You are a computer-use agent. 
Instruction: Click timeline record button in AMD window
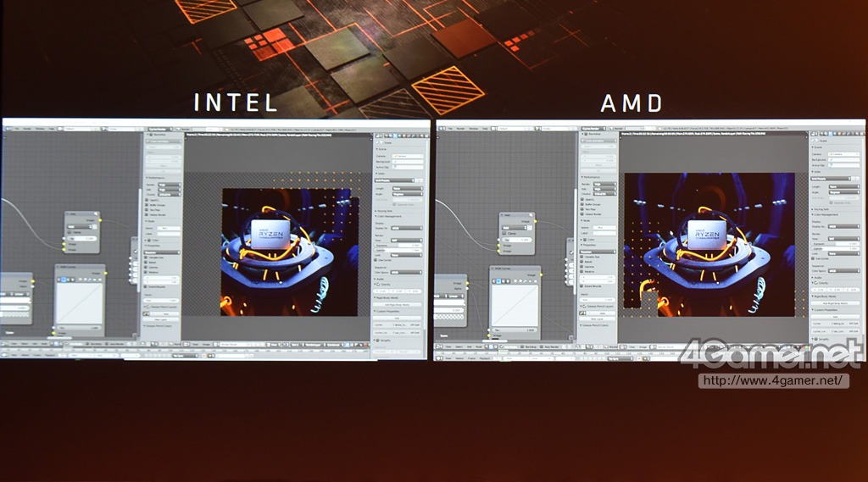pyautogui.click(x=639, y=358)
